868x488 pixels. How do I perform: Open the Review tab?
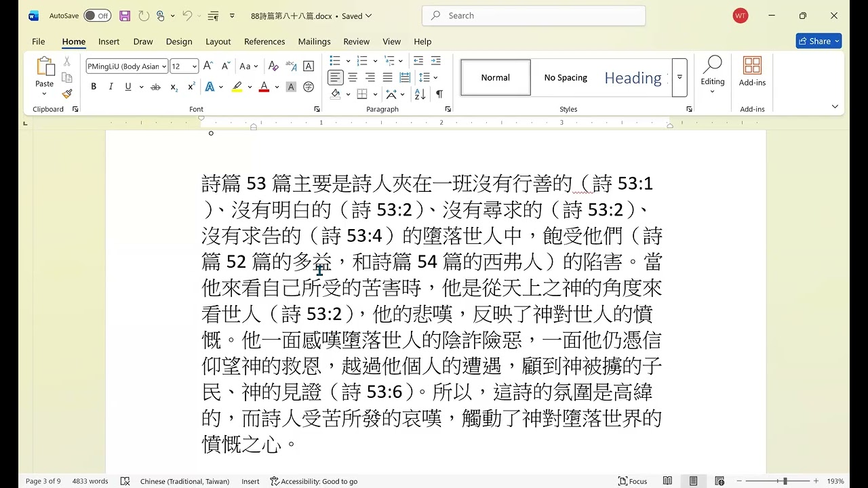356,41
